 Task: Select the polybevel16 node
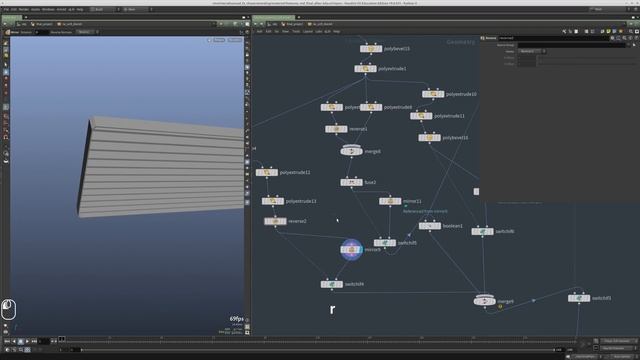tap(429, 138)
